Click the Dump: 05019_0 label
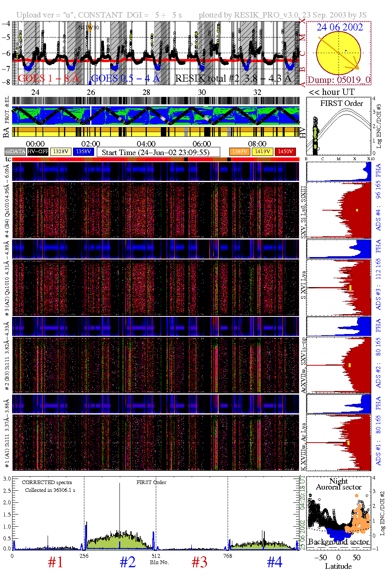Screen dimensions: 392x577 [339, 80]
